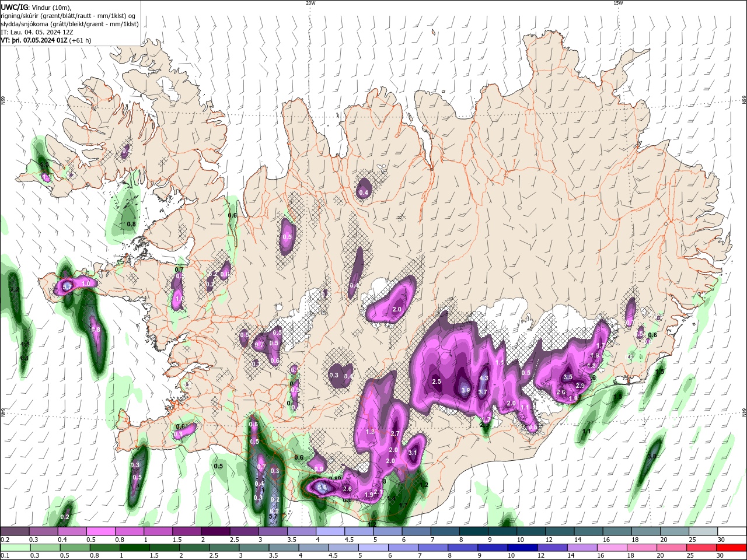The image size is (747, 560).
Task: Select the bright red swatch above 30 in rain scale
Action: pos(731,548)
